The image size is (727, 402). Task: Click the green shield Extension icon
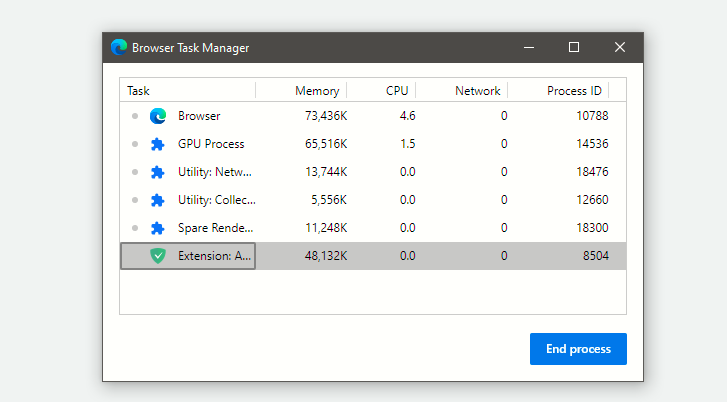click(158, 256)
